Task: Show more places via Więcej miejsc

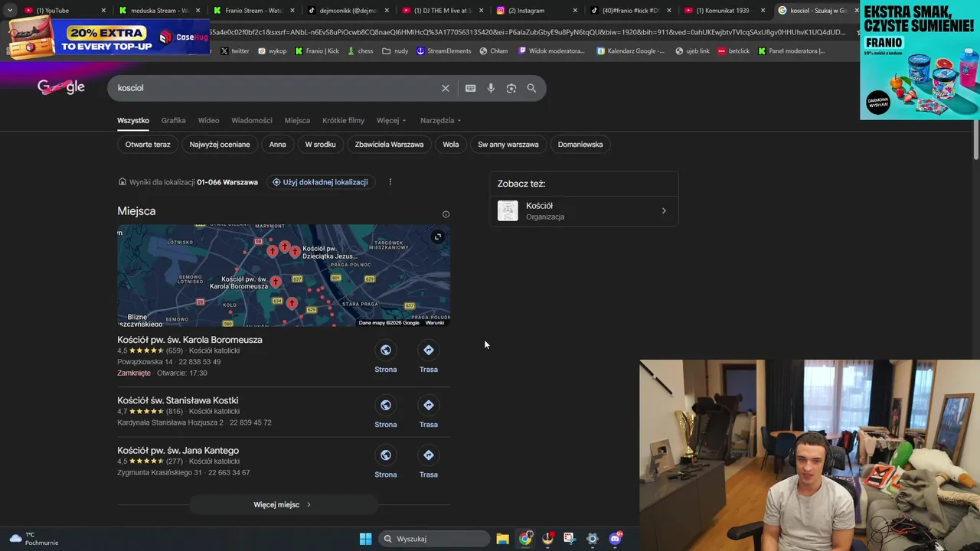Action: (283, 504)
